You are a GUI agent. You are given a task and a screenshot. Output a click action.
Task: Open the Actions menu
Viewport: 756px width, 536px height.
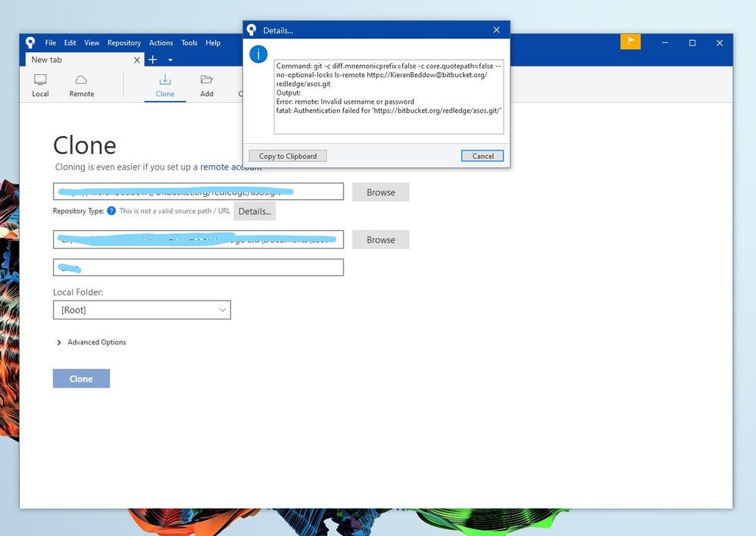[161, 43]
